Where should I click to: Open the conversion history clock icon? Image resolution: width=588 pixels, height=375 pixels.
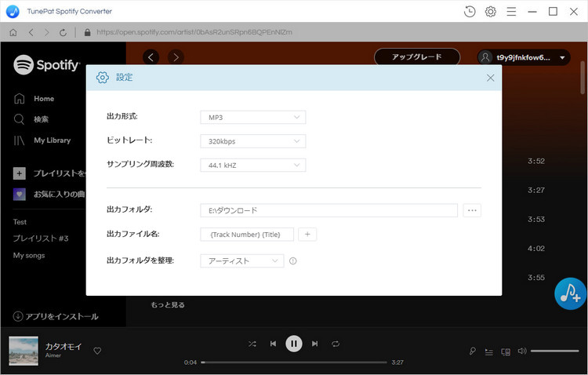pyautogui.click(x=470, y=12)
